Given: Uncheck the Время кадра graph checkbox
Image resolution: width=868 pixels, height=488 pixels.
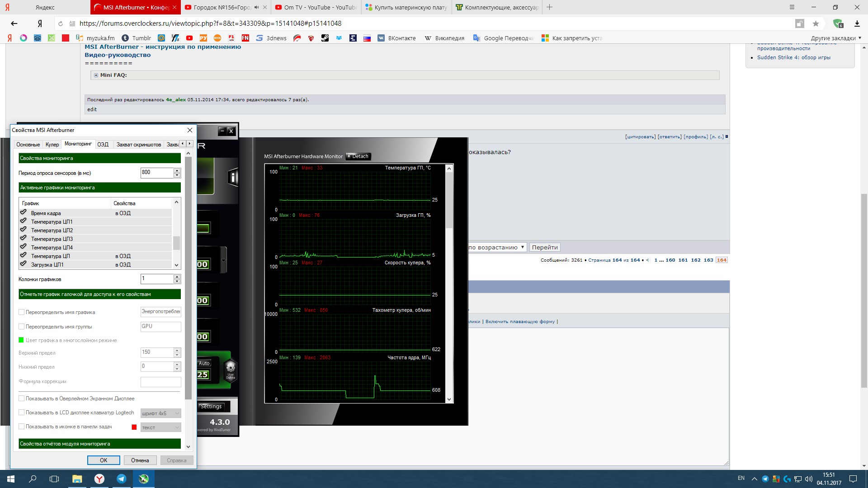Looking at the screenshot, I should coord(24,212).
